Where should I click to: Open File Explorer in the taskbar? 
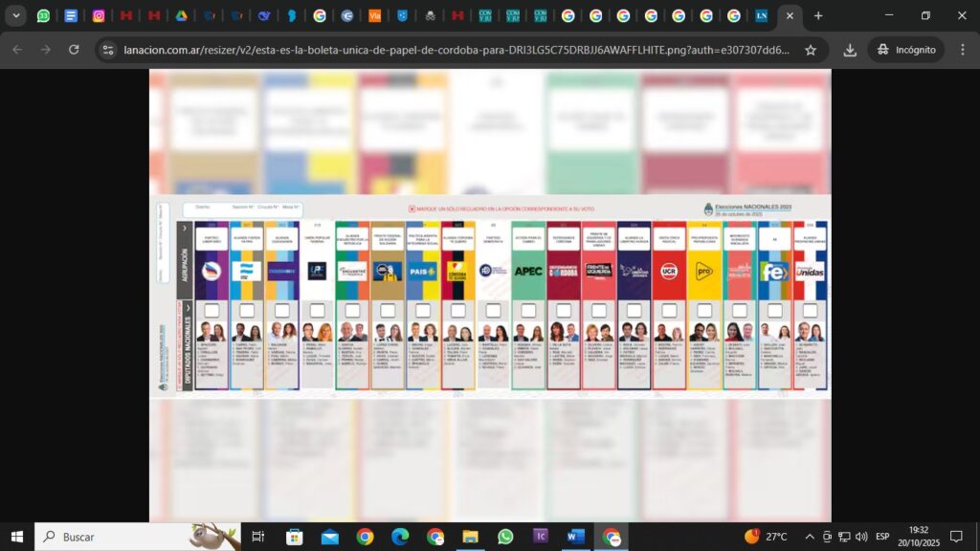[x=470, y=537]
